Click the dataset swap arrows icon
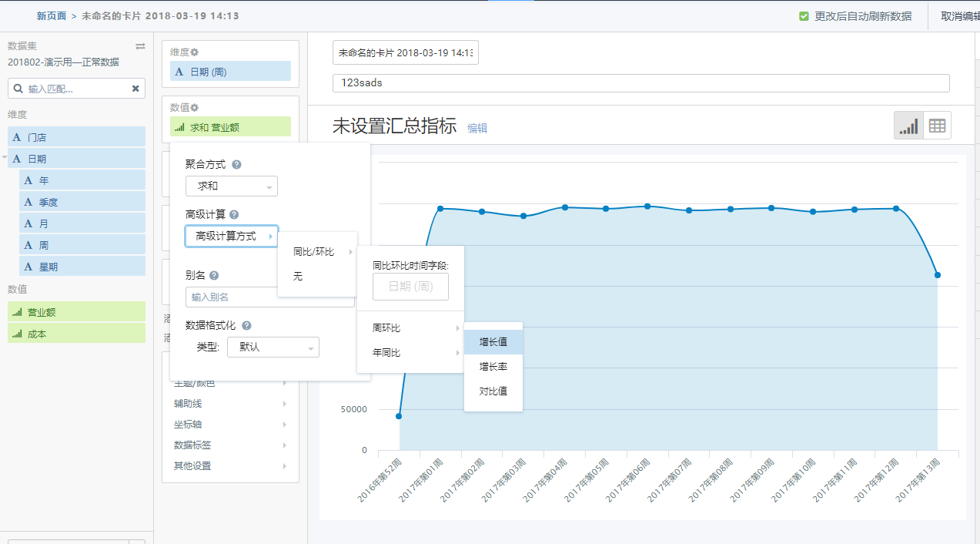 click(139, 46)
